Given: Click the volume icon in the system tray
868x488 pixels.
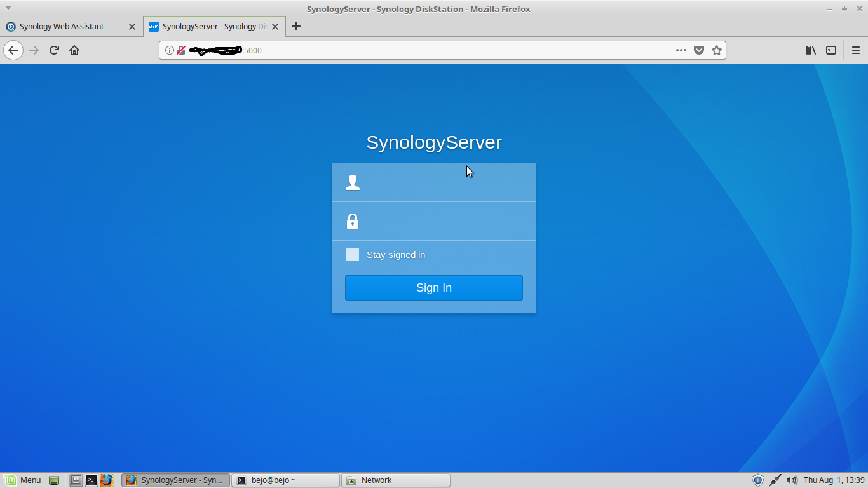Looking at the screenshot, I should [x=792, y=480].
